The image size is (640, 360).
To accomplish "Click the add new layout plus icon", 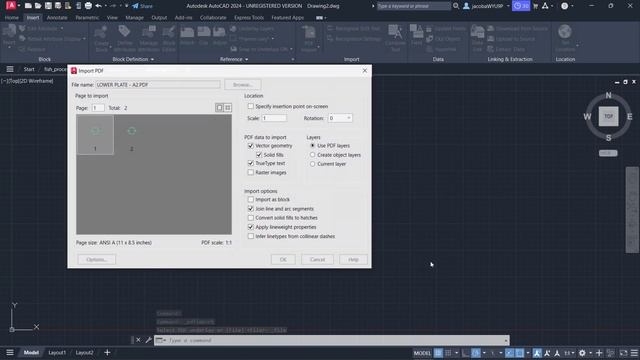I will tap(107, 352).
